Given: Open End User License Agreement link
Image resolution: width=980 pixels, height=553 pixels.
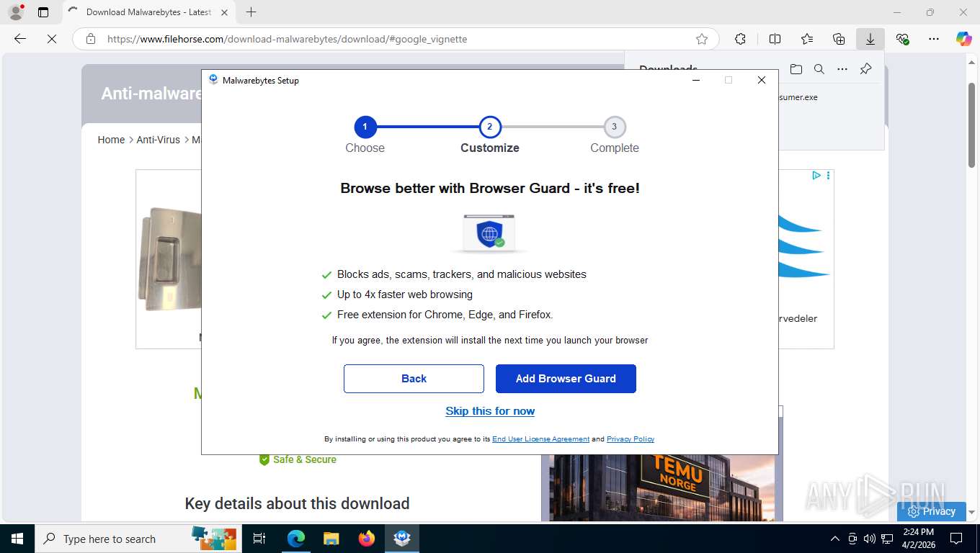Looking at the screenshot, I should tap(540, 439).
